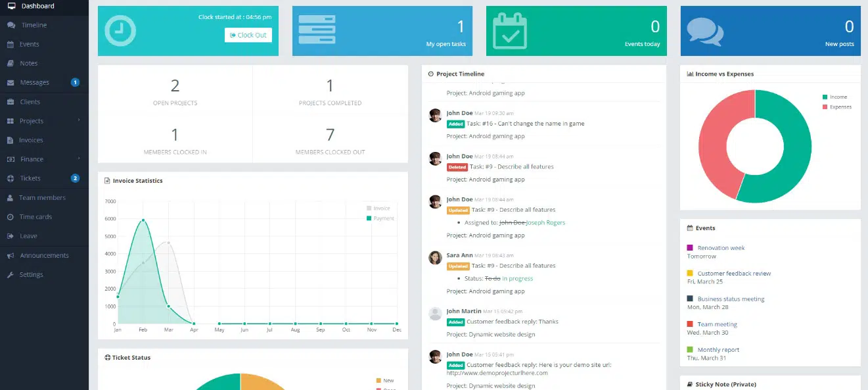
Task: Click the Announcements megaphone icon
Action: 11,255
